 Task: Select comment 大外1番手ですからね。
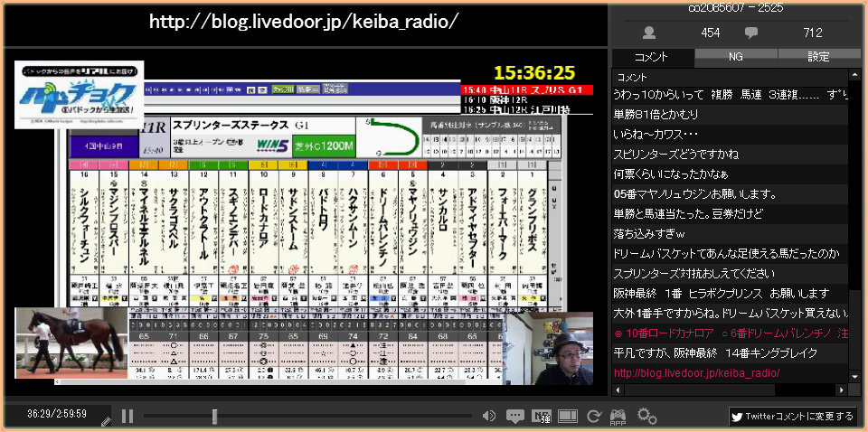coord(731,314)
